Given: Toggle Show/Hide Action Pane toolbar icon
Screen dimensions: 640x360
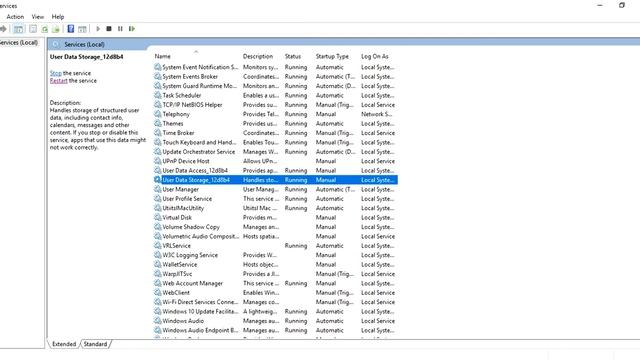Looking at the screenshot, I should pyautogui.click(x=82, y=29).
